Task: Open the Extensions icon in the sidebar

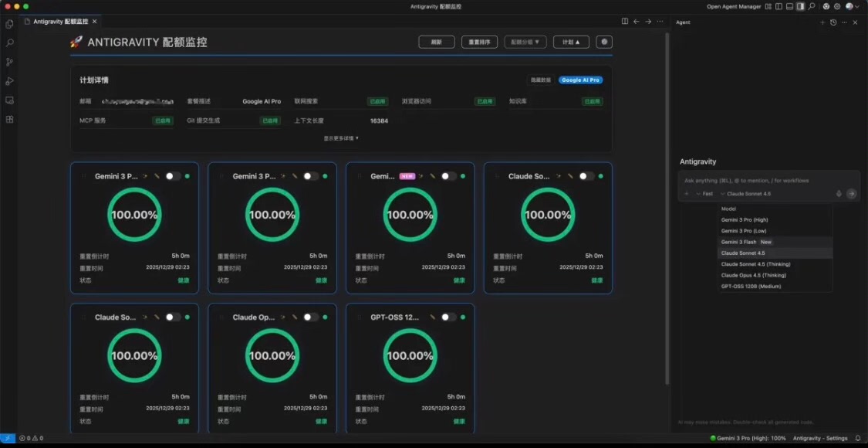Action: point(9,119)
